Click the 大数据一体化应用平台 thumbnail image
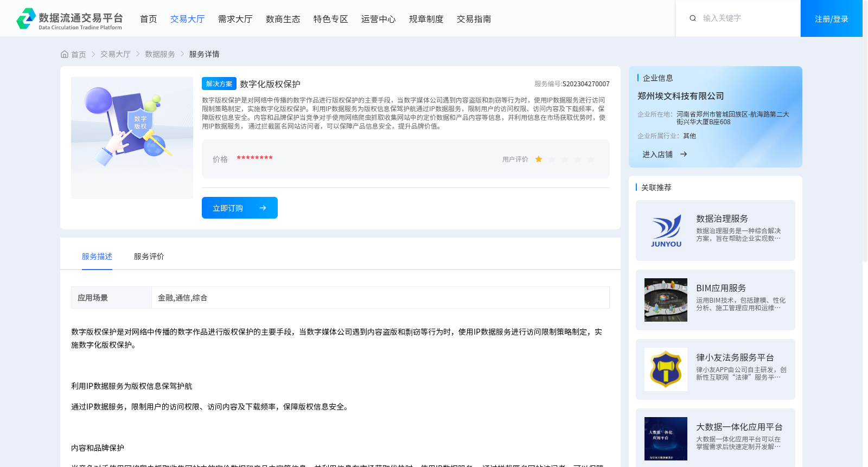 666,439
